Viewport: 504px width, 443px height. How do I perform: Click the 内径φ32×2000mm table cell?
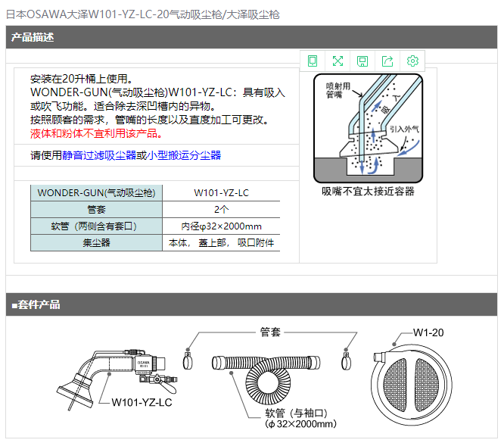(x=221, y=226)
